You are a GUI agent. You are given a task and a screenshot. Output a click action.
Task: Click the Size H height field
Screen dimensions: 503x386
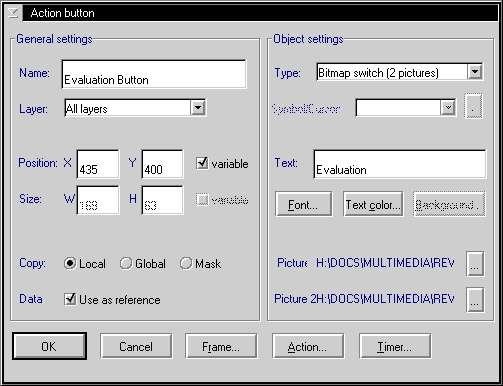(x=162, y=200)
